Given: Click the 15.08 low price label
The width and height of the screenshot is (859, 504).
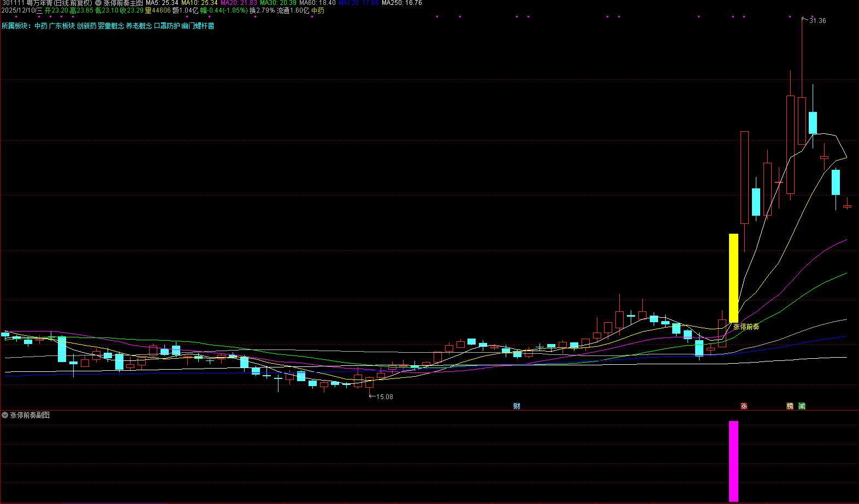Looking at the screenshot, I should pyautogui.click(x=384, y=397).
